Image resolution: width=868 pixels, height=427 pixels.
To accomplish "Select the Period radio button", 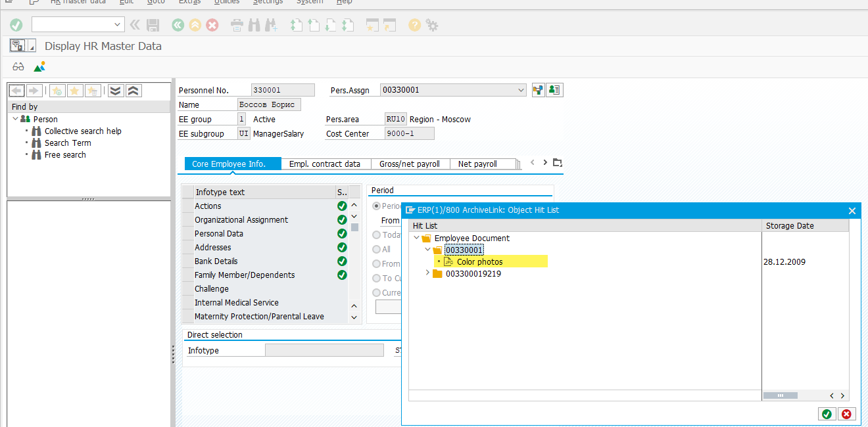I will [x=377, y=206].
